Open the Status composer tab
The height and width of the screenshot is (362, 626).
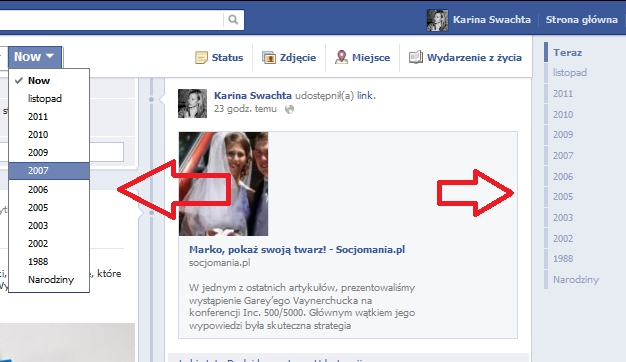219,57
